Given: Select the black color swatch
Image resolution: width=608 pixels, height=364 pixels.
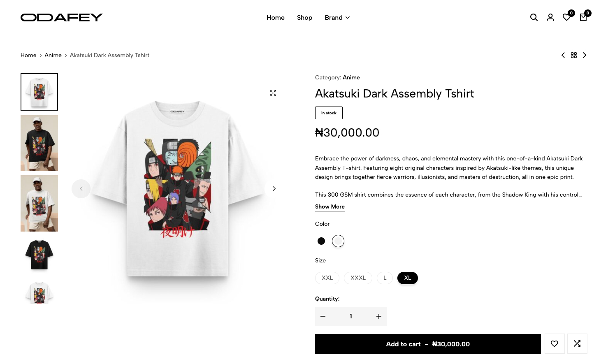Looking at the screenshot, I should (321, 241).
